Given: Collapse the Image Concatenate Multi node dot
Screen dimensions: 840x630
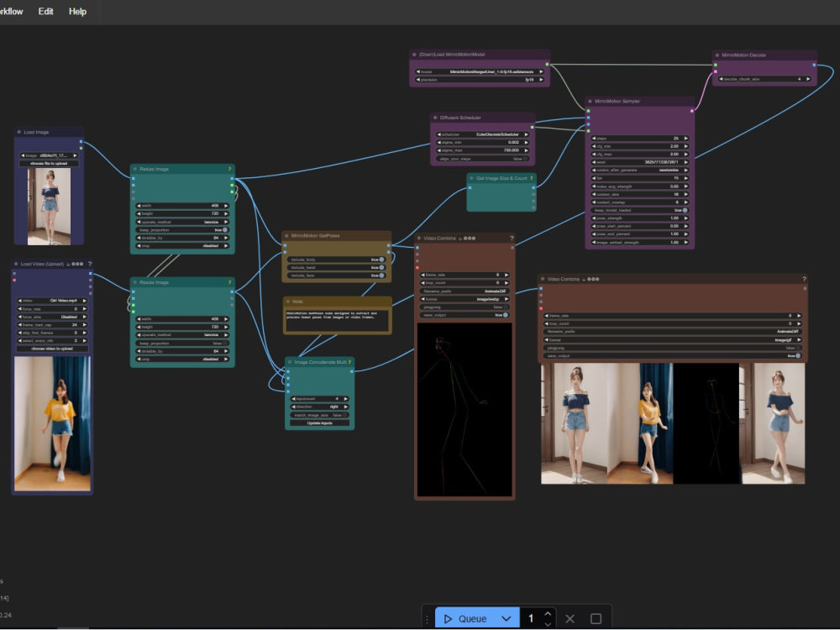Looking at the screenshot, I should [x=290, y=362].
